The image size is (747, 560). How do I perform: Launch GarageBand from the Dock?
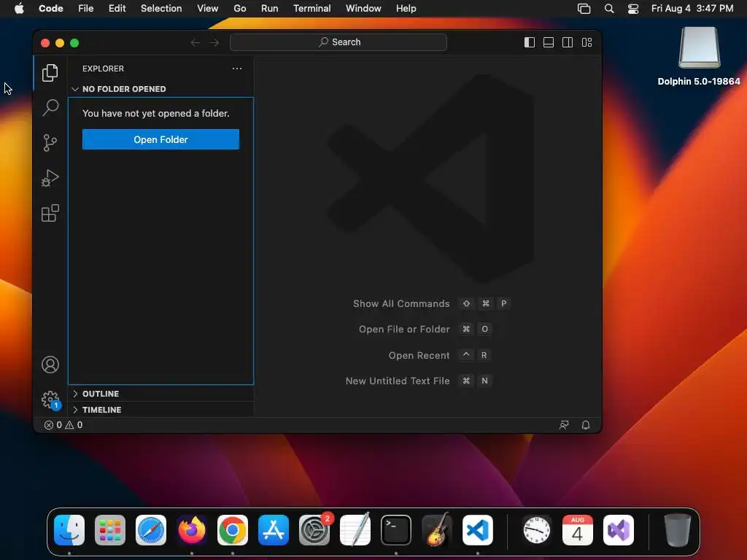point(437,530)
